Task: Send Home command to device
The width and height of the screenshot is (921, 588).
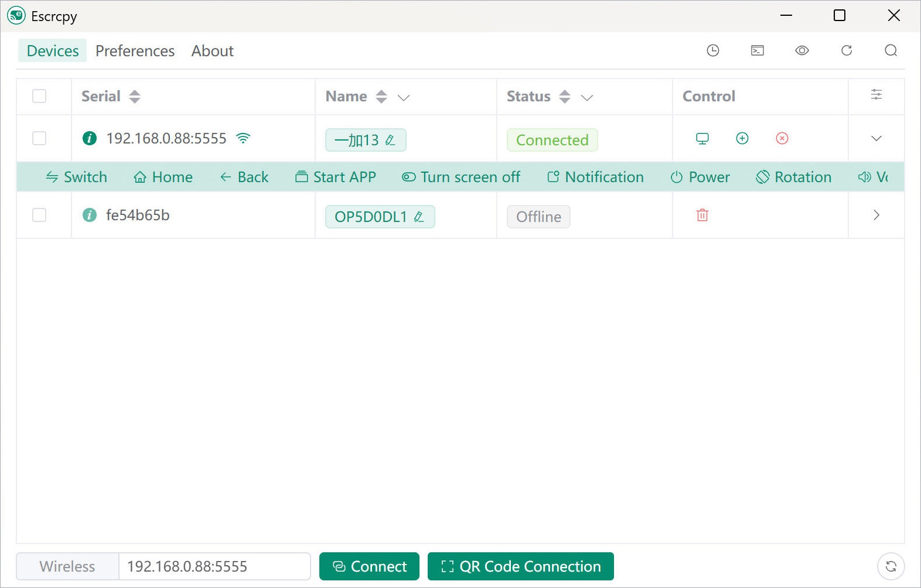Action: pos(163,177)
